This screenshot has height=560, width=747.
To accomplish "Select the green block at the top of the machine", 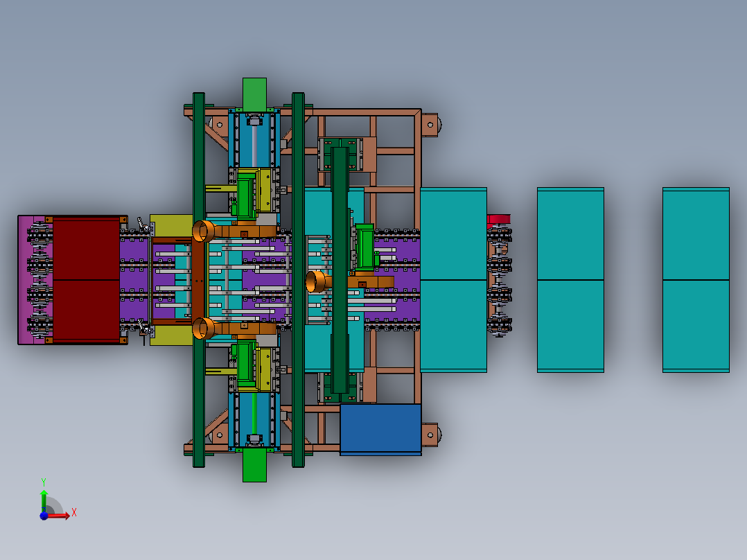I will pos(254,94).
